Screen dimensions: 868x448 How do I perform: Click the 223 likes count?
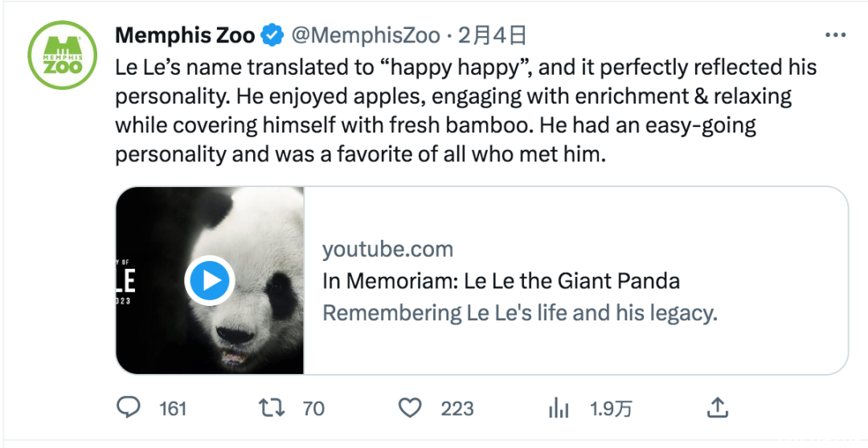457,409
